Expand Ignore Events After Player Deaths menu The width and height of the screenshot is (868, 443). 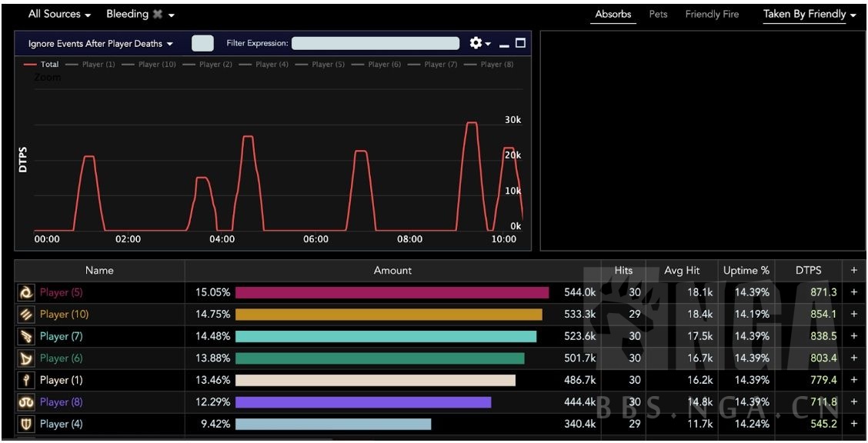[x=100, y=44]
